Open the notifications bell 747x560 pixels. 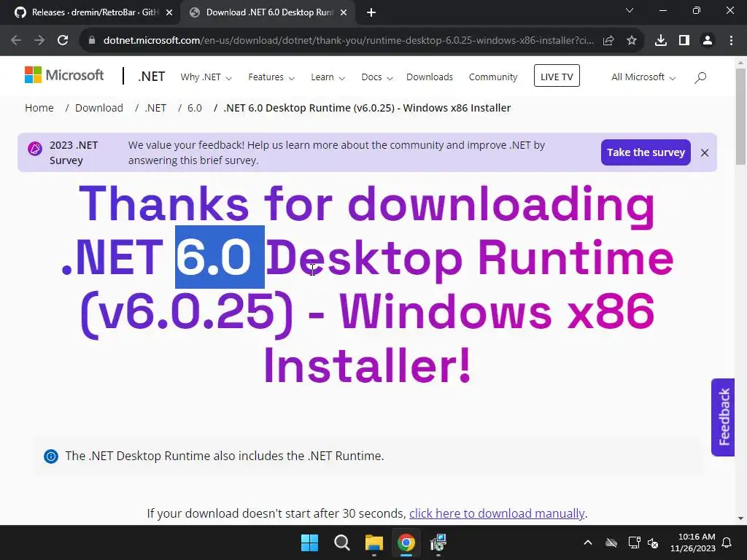[727, 542]
